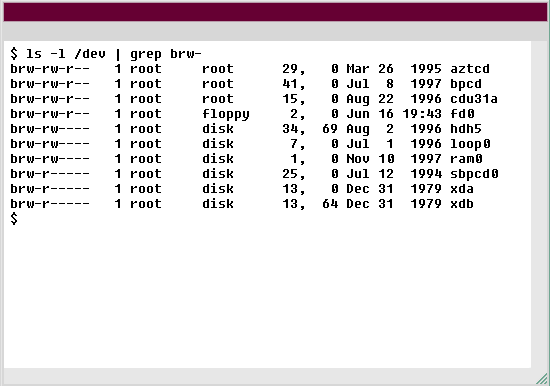Viewport: 550px width, 386px height.
Task: Click the gray menu bar strip
Action: (x=275, y=31)
